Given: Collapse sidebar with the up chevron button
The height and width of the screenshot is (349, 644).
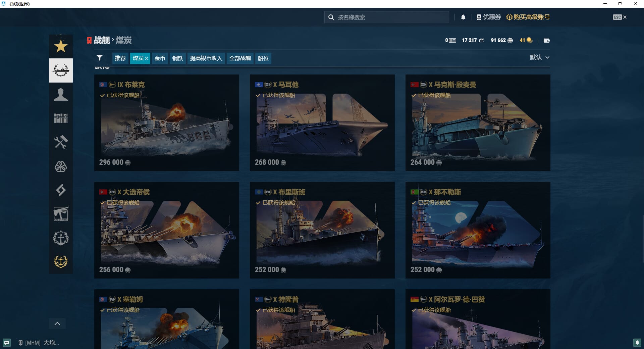Looking at the screenshot, I should pyautogui.click(x=57, y=323).
